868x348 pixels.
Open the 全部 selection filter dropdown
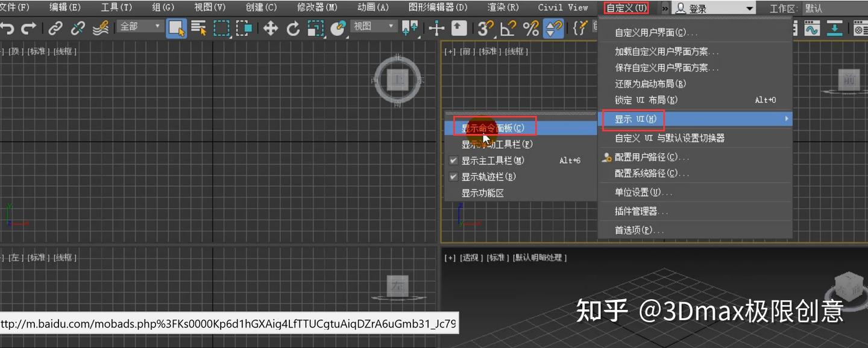pyautogui.click(x=141, y=26)
